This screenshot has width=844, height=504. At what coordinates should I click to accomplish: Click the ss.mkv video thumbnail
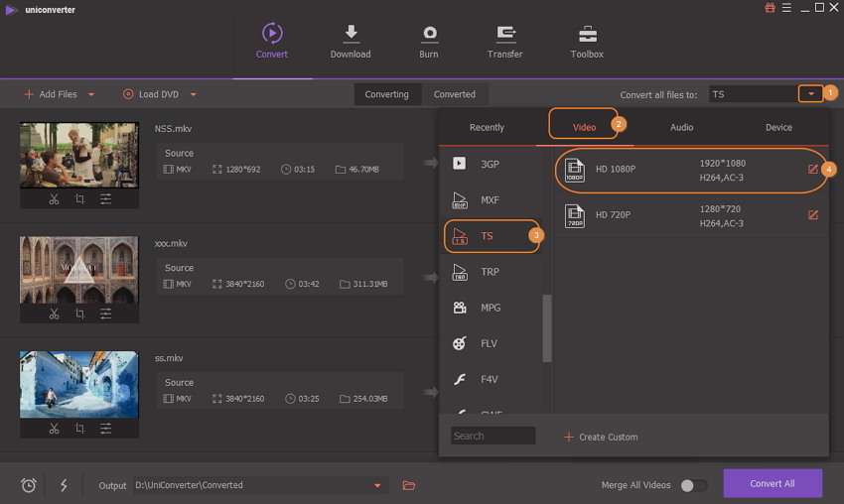(79, 385)
